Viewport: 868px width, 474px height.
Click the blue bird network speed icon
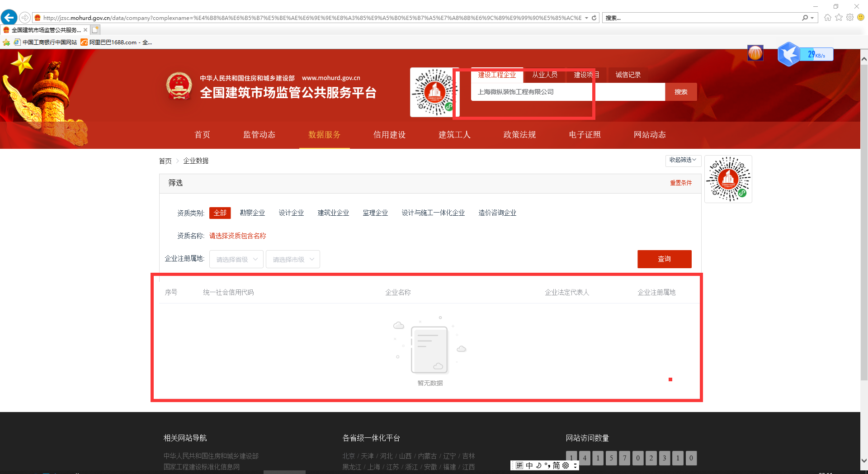789,54
